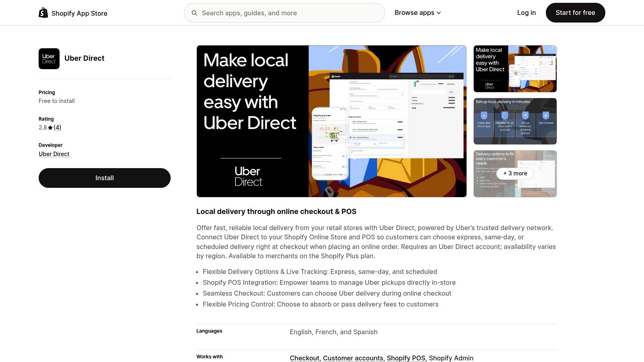Focus the Search apps input field
644x362 pixels.
(285, 13)
